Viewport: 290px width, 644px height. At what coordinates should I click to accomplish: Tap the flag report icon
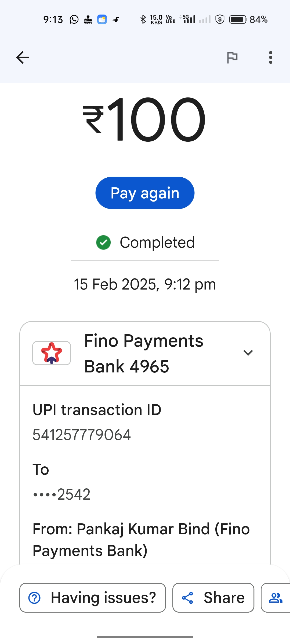[232, 57]
